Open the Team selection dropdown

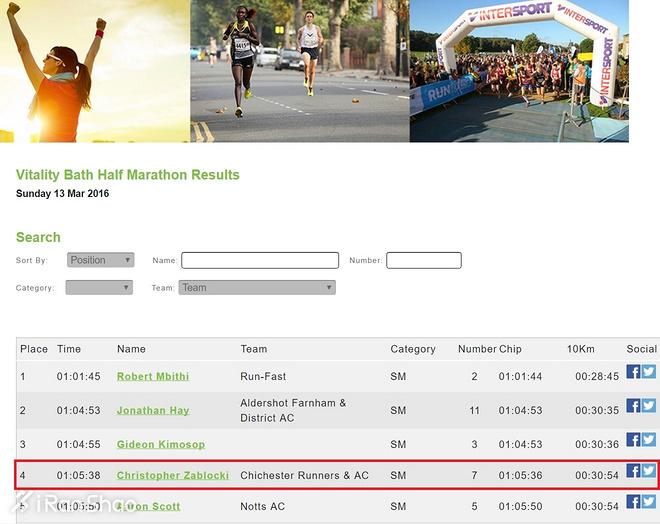pyautogui.click(x=257, y=287)
